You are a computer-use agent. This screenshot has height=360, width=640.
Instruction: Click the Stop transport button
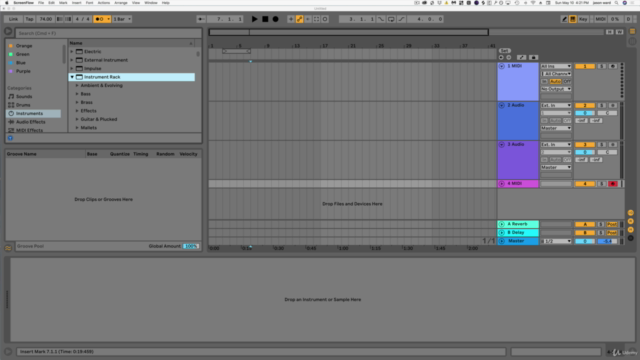coord(265,19)
